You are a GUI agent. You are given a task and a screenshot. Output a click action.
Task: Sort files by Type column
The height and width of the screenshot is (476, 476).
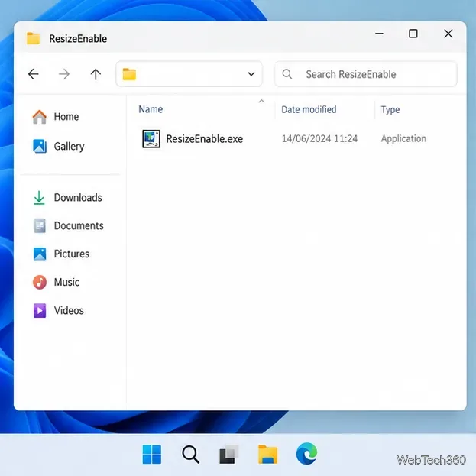(390, 110)
